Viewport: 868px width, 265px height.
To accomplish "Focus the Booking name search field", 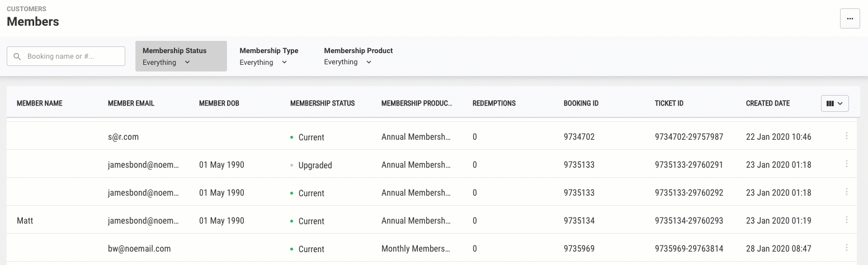I will pos(66,56).
